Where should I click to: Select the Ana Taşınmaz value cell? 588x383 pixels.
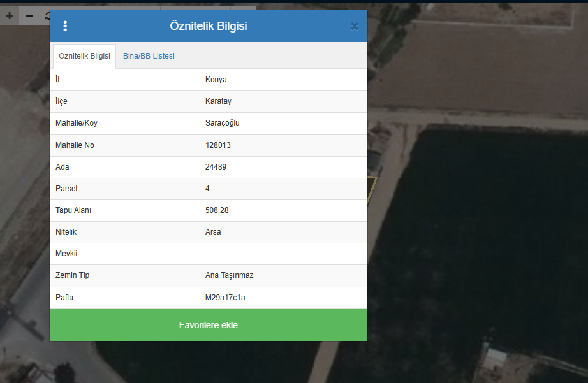230,275
